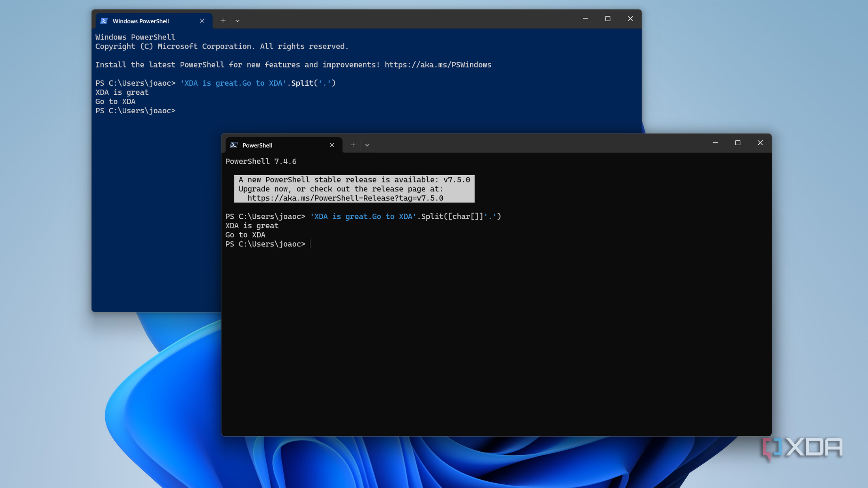Minimize the Windows PowerShell window

point(585,19)
